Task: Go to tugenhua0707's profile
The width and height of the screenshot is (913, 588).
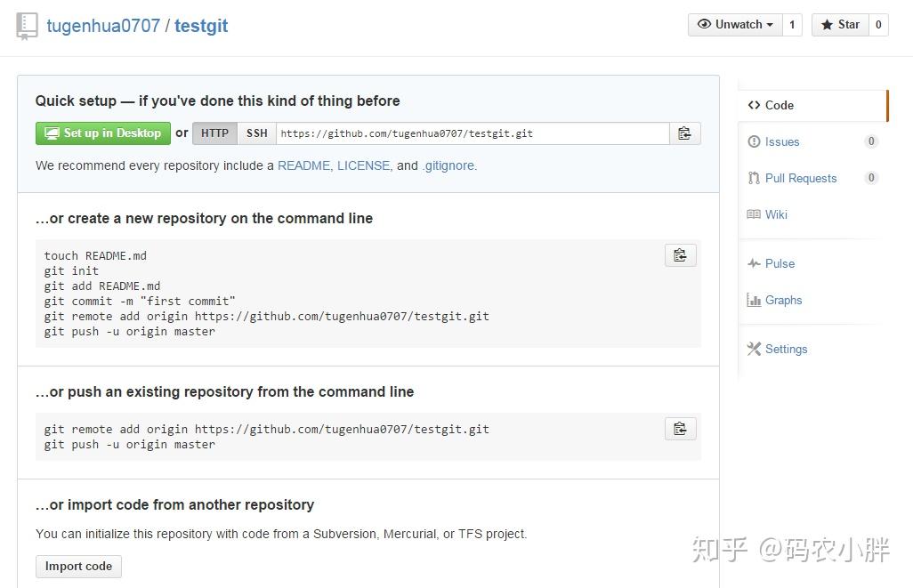Action: pos(103,25)
